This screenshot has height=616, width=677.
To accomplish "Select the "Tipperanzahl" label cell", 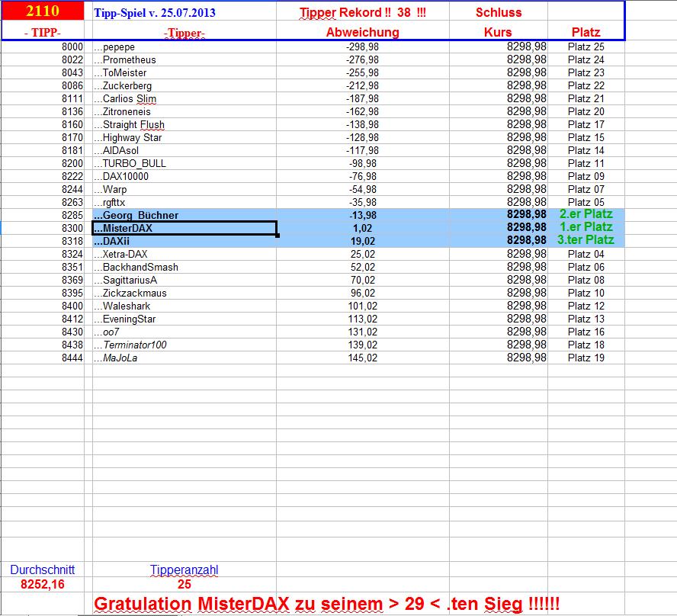I will click(x=185, y=569).
